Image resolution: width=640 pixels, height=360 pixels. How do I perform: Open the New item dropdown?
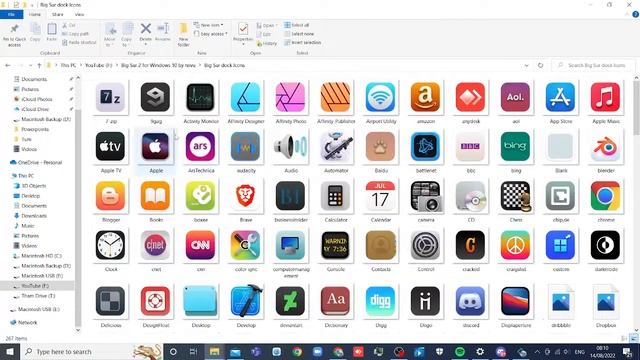pyautogui.click(x=209, y=25)
